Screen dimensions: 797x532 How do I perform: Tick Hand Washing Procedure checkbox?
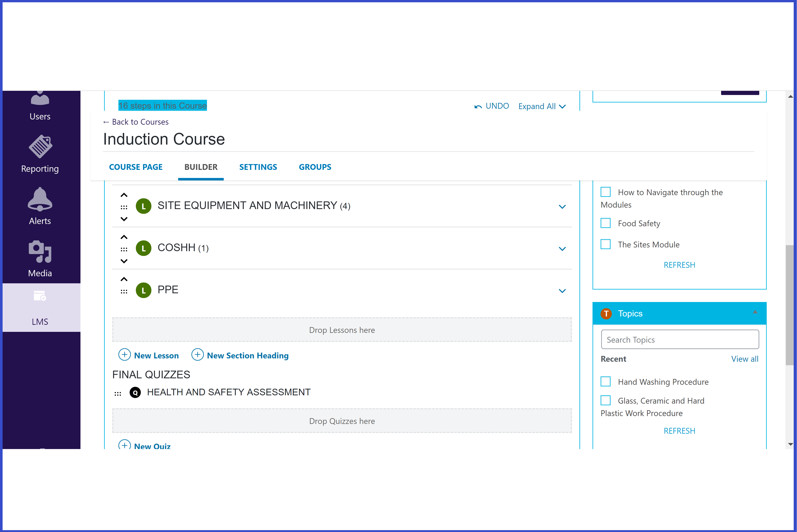(x=605, y=381)
